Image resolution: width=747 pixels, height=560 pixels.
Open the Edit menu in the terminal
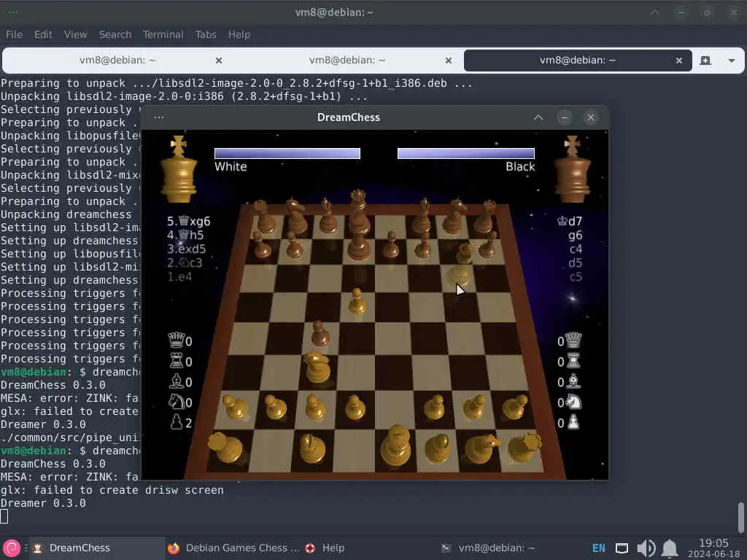(43, 34)
